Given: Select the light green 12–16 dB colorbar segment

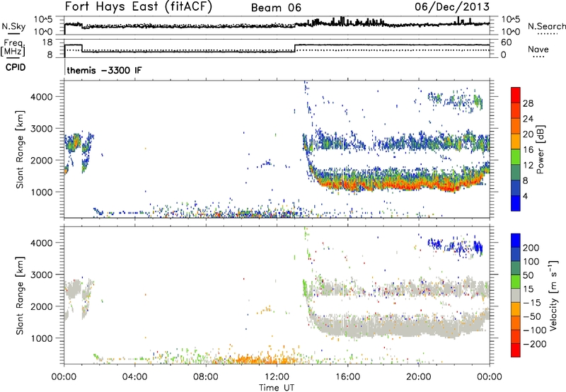Looking at the screenshot, I should 516,156.
